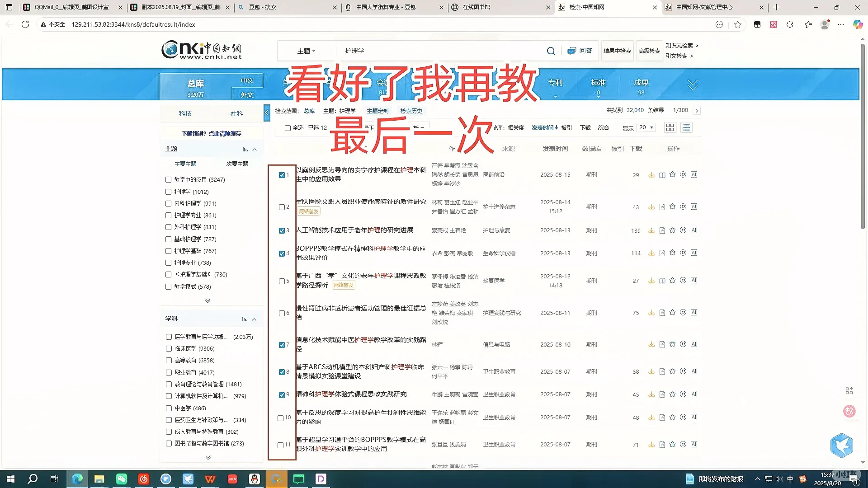Open citation quote icon for result four
The image size is (868, 488).
[x=683, y=253]
